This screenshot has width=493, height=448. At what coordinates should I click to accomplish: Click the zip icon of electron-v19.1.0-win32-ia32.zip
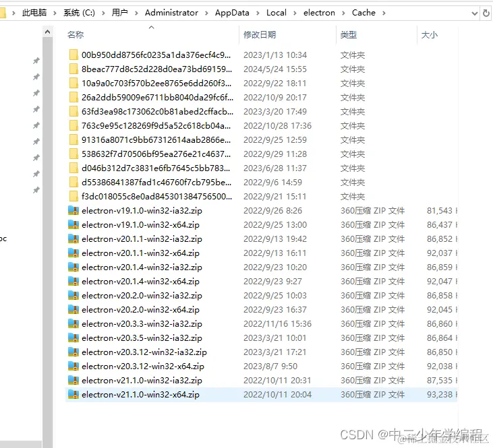(74, 210)
